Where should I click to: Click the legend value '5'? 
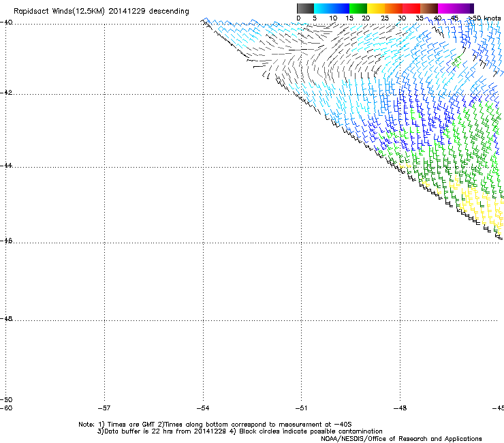[x=315, y=18]
